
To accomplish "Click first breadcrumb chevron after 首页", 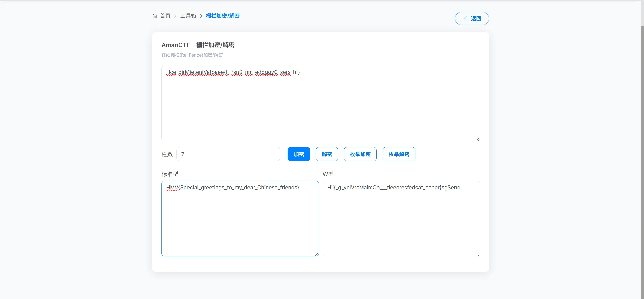I will pos(175,16).
